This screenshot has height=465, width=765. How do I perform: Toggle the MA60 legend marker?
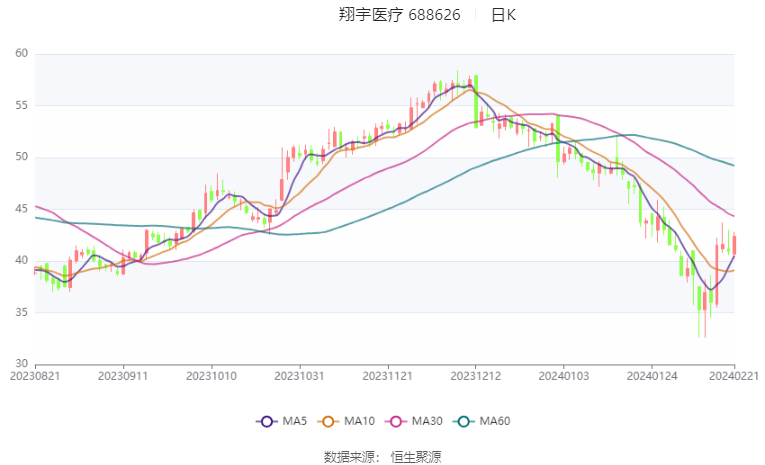pos(464,422)
